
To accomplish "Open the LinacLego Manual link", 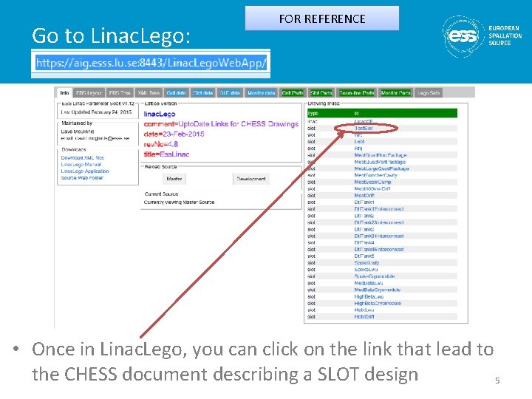I will pyautogui.click(x=81, y=165).
